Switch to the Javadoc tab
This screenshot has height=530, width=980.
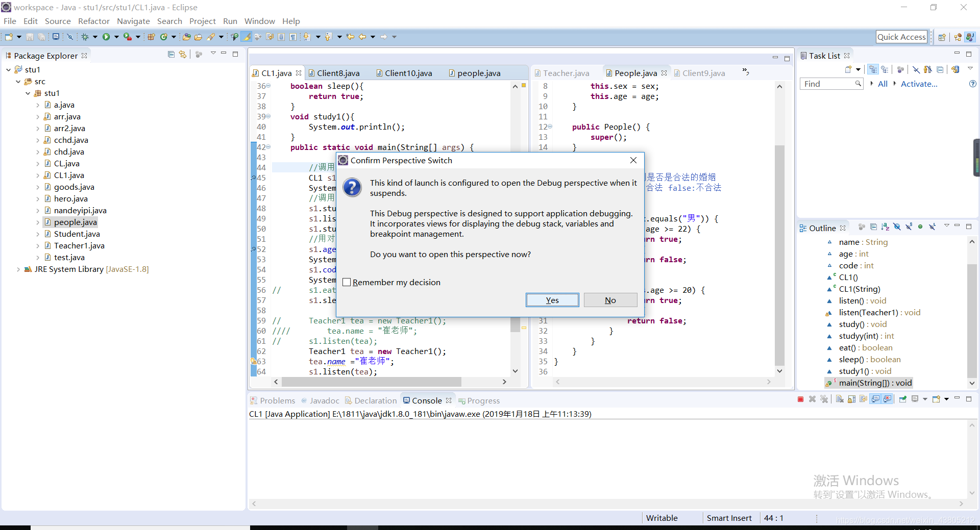coord(321,400)
